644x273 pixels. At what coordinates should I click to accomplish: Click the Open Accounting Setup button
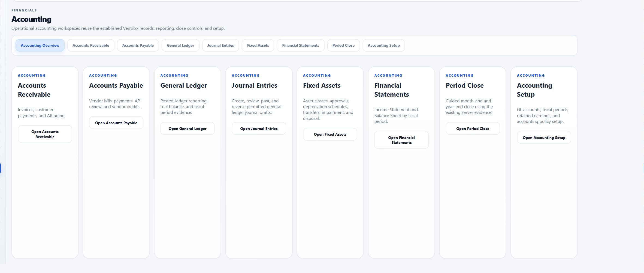pos(544,138)
